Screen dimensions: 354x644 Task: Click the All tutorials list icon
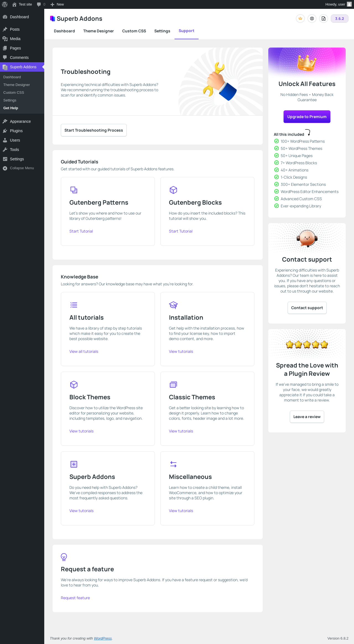tap(74, 305)
